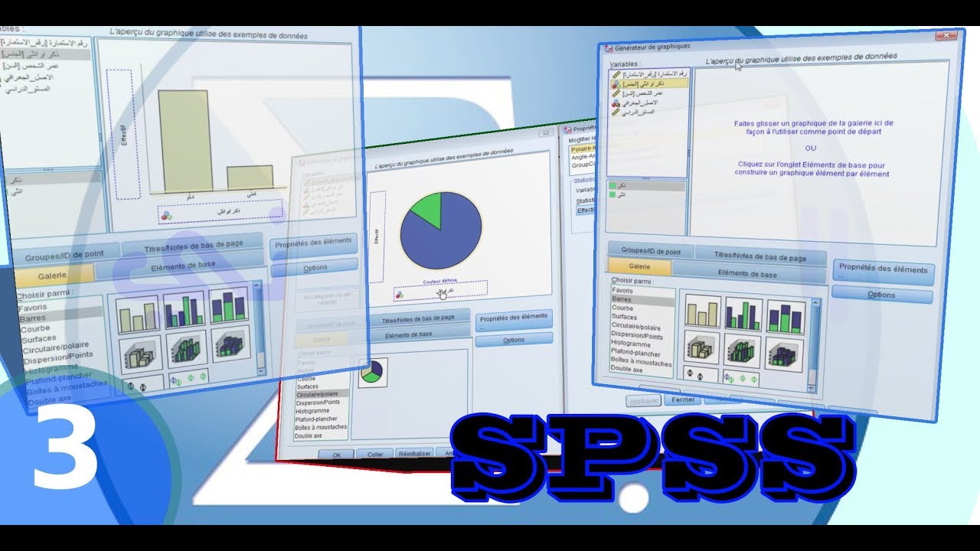Select pie chart thumbnail in pie-chart window gallery
980x551 pixels.
point(373,371)
